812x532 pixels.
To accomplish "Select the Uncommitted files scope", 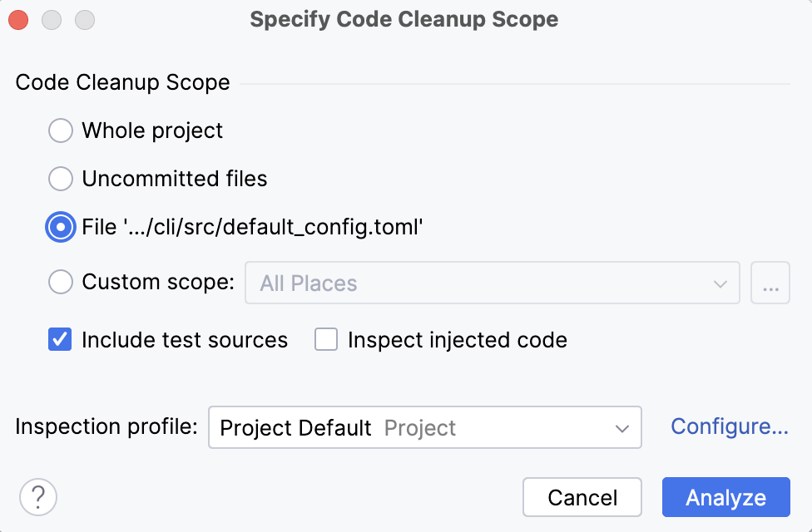I will [x=59, y=179].
